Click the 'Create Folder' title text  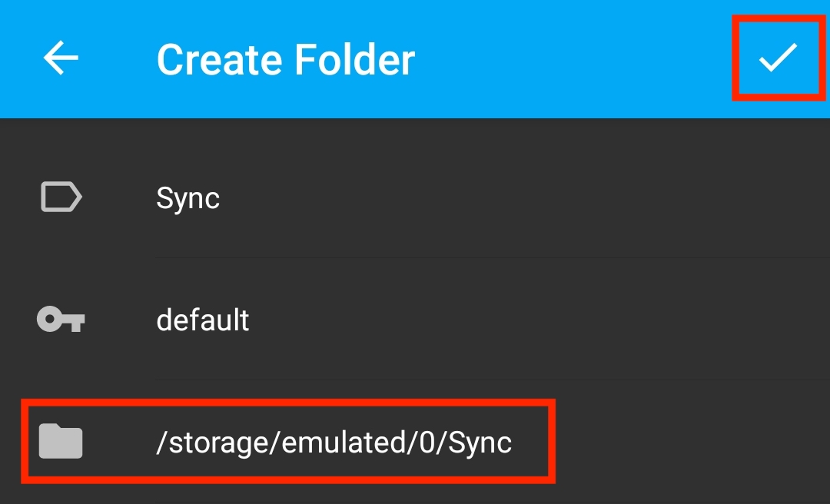(x=286, y=59)
